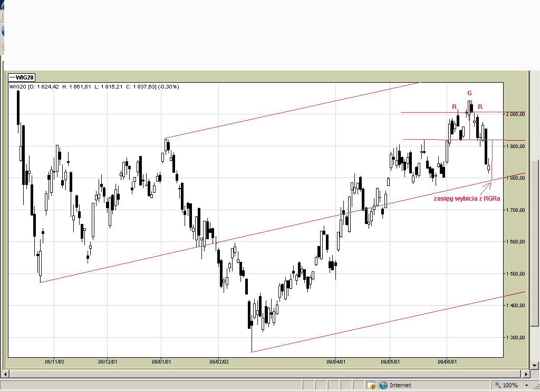Click the 1 900,00 price axis label

pyautogui.click(x=516, y=146)
